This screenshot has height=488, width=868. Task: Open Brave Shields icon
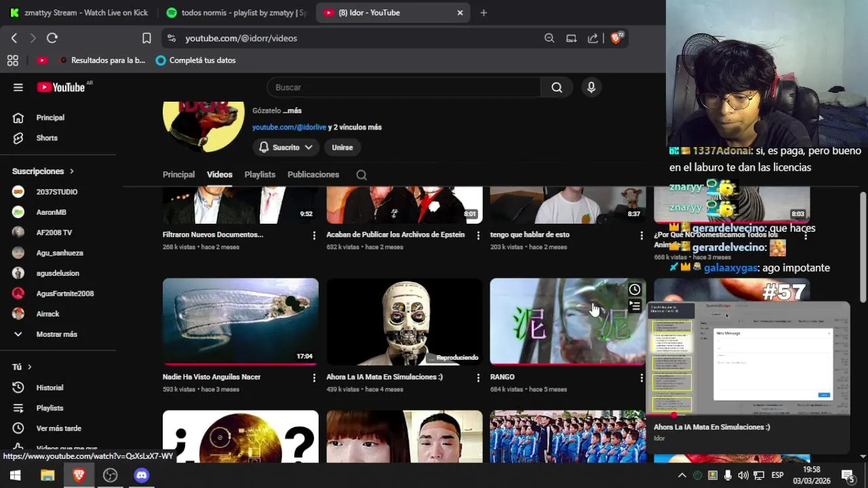click(x=616, y=38)
